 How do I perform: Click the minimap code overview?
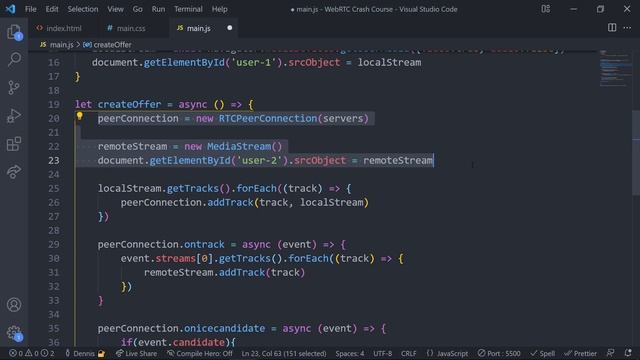coord(615,69)
